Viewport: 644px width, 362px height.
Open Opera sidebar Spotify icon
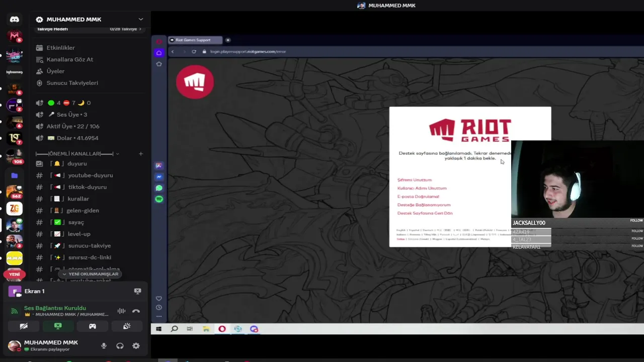[x=159, y=199]
